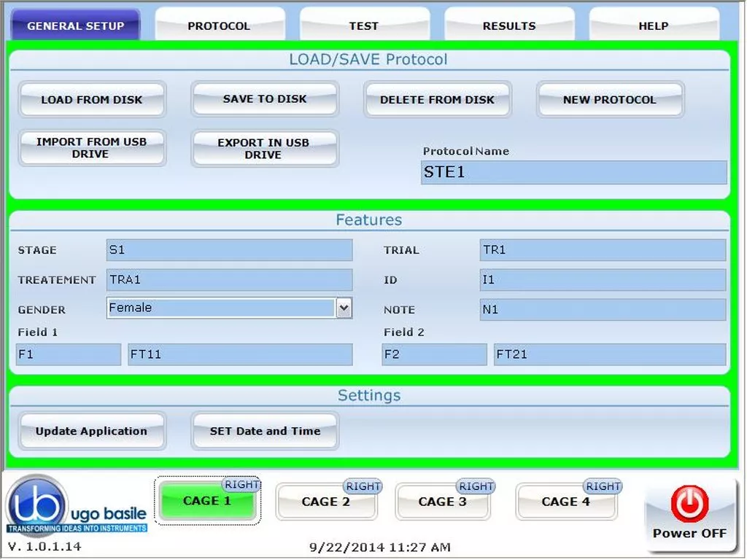Expand the GENDER dropdown
The image size is (747, 560).
click(344, 308)
